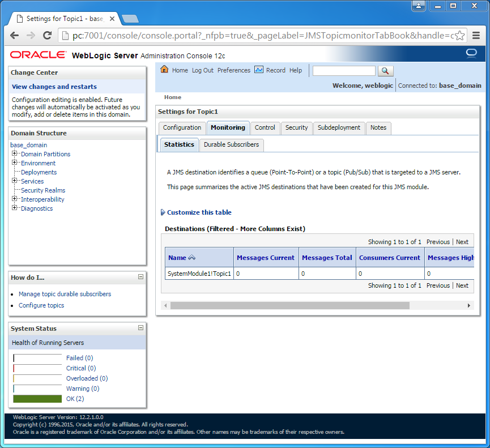Screen dimensions: 490x448
Task: Bookmark the page with the star icon
Action: tap(459, 36)
